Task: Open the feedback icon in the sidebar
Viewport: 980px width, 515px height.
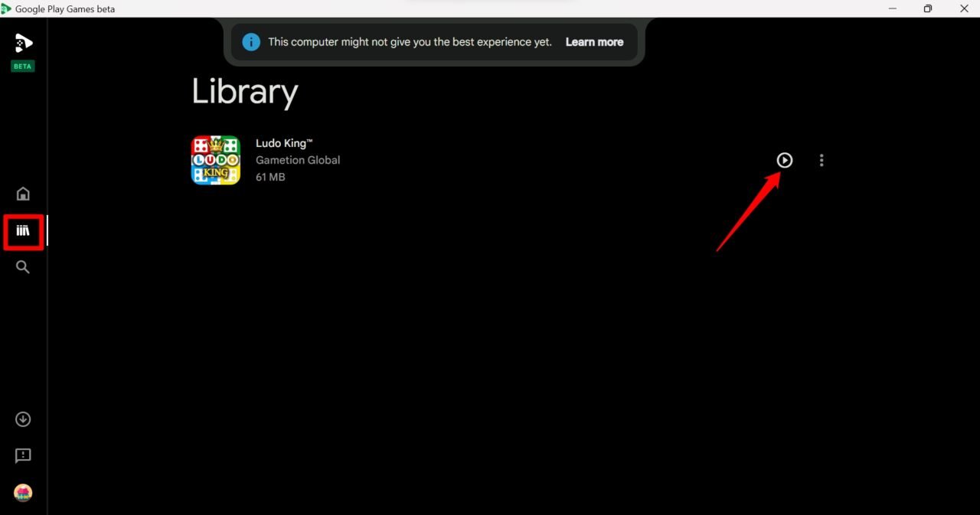Action: [23, 455]
